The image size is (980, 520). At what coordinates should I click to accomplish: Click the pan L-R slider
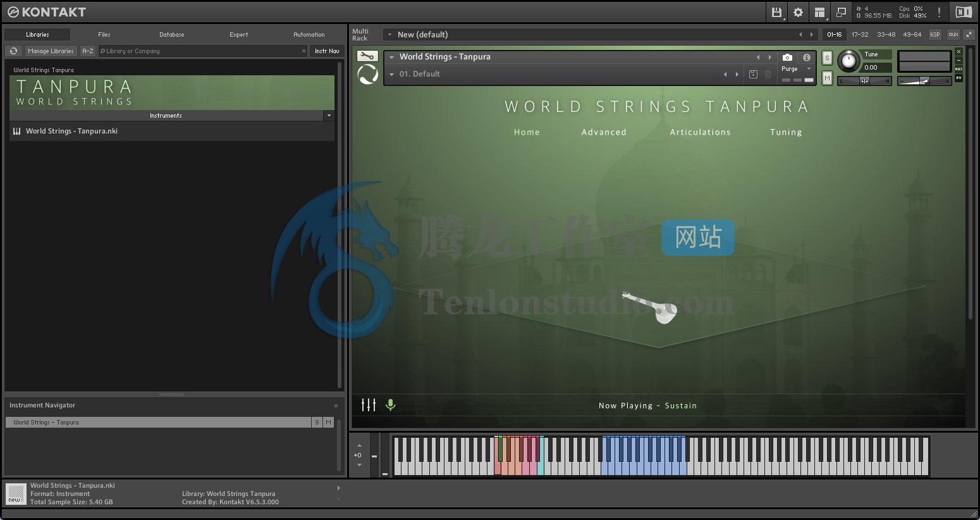[864, 80]
